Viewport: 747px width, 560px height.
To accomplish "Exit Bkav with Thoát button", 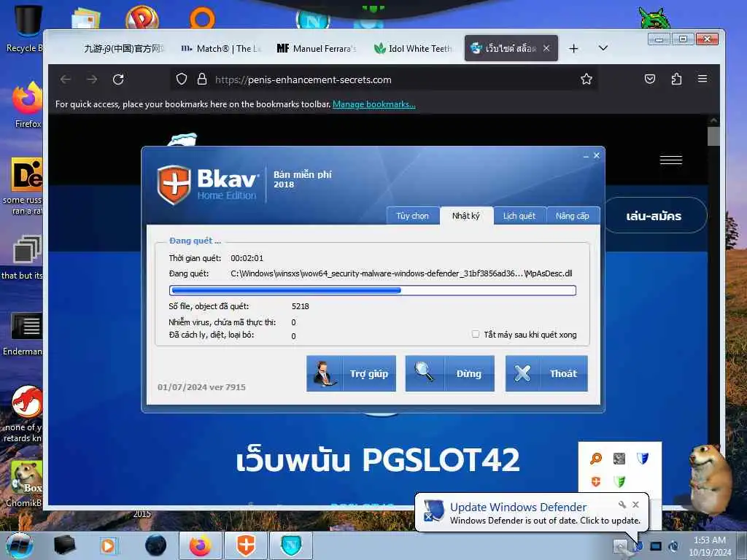I will [546, 373].
